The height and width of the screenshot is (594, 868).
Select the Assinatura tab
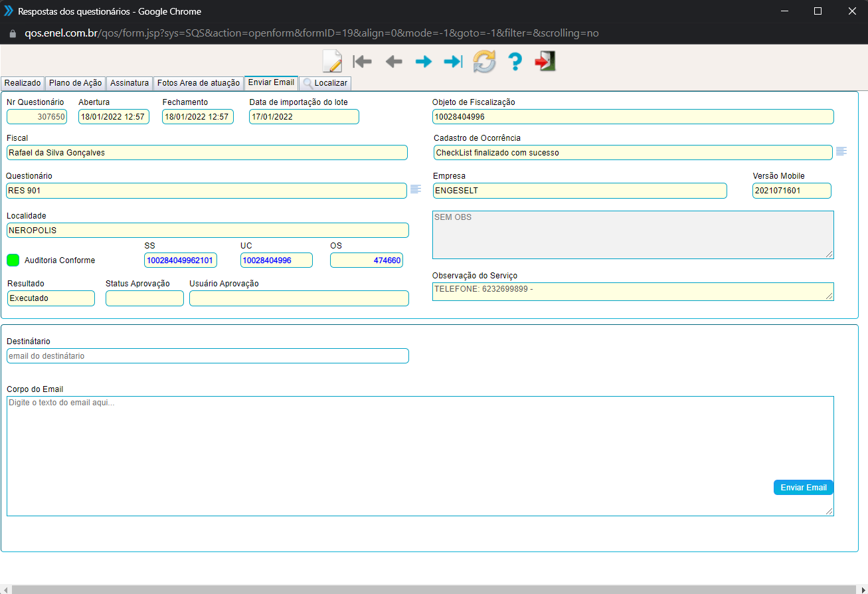point(130,83)
